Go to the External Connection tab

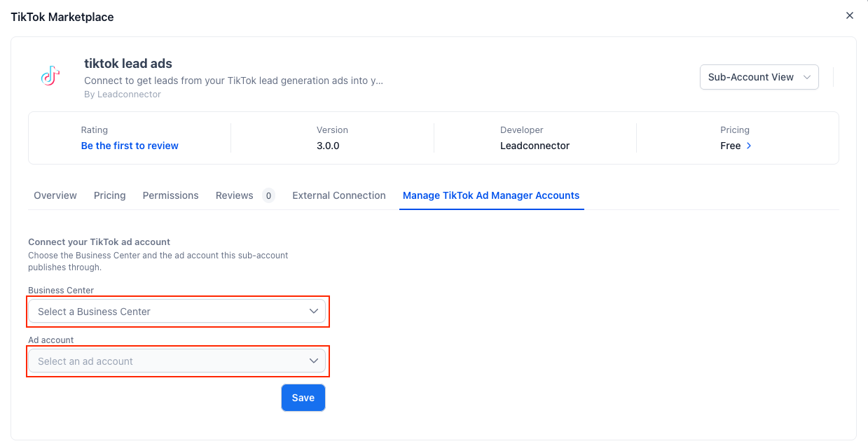pyautogui.click(x=339, y=195)
